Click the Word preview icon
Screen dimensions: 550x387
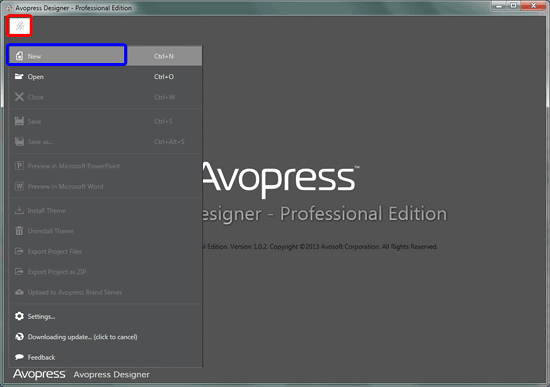[x=19, y=186]
